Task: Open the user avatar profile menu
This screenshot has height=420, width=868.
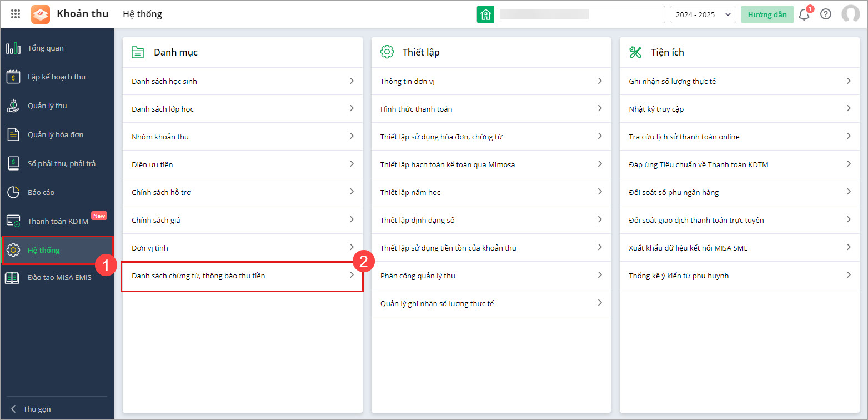Action: click(x=850, y=14)
